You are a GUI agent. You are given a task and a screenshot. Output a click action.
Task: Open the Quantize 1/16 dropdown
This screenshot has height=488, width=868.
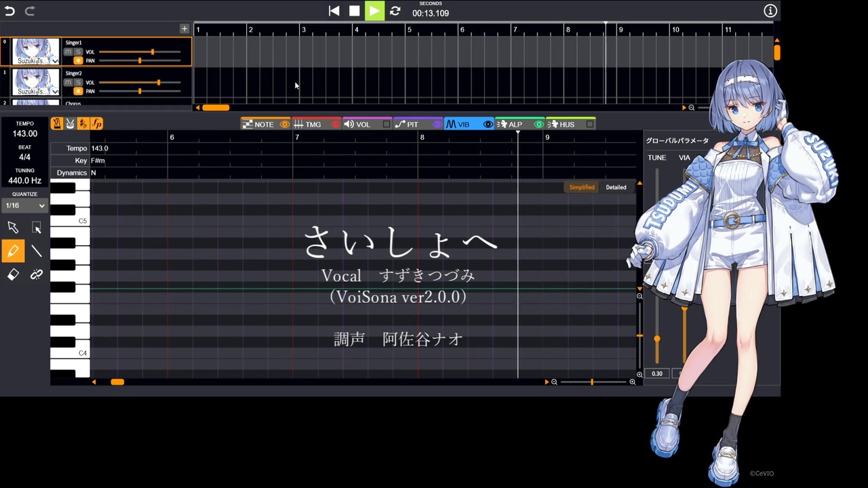(25, 205)
